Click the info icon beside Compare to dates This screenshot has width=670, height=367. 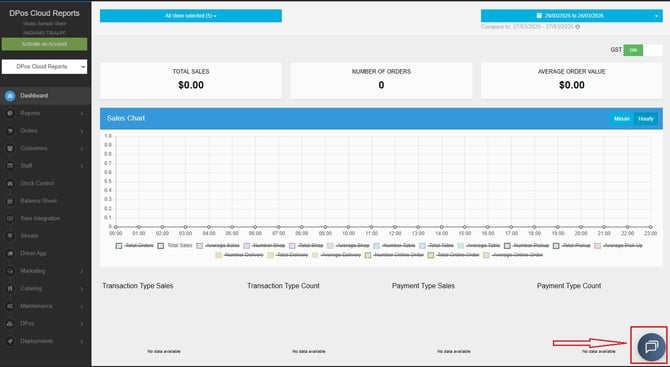tap(578, 26)
